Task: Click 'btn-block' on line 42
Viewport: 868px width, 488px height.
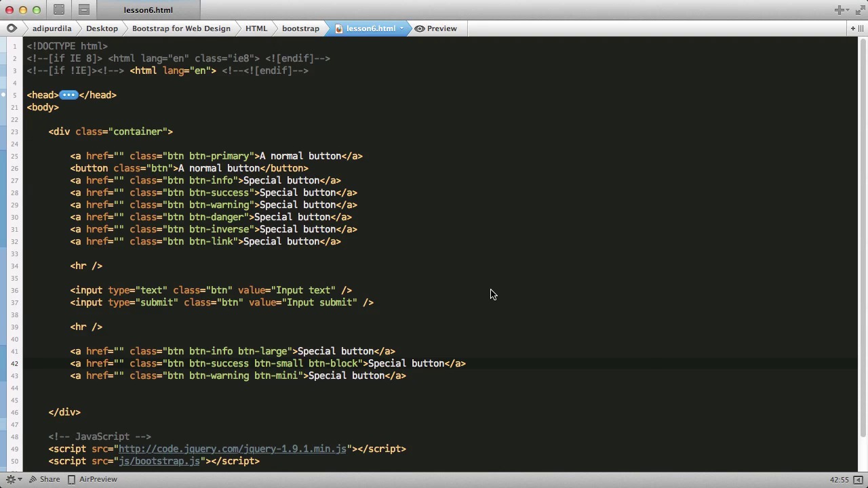Action: pos(333,363)
